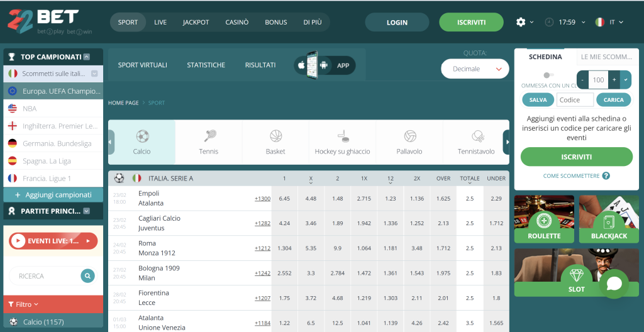Click the SALVA button
Screen dimensions: 644x332
point(538,99)
